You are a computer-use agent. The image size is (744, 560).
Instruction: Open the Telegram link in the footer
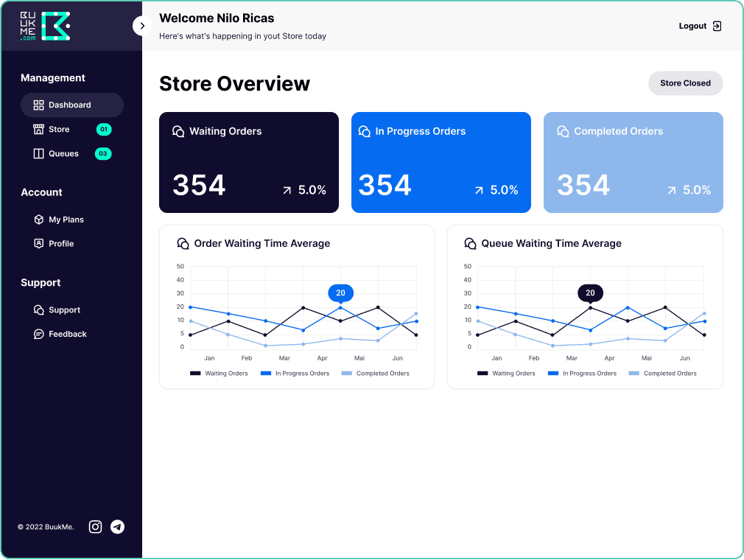pyautogui.click(x=118, y=527)
